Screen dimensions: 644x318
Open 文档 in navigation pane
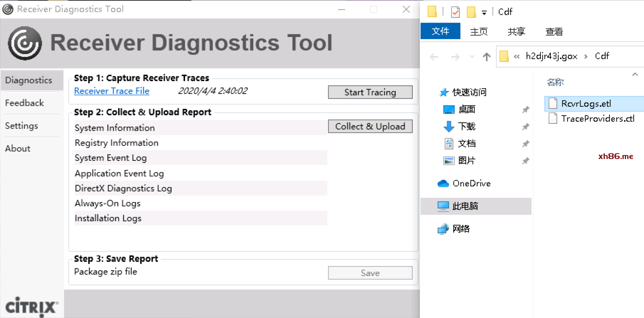coord(467,143)
